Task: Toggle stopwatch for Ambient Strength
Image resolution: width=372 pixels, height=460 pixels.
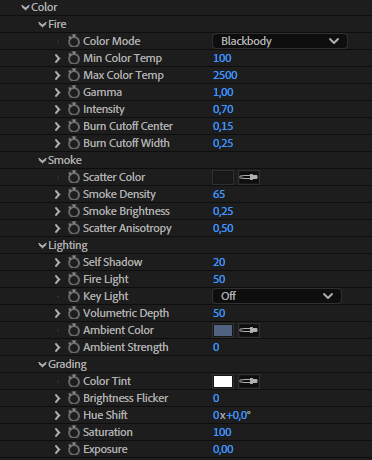Action: (74, 347)
